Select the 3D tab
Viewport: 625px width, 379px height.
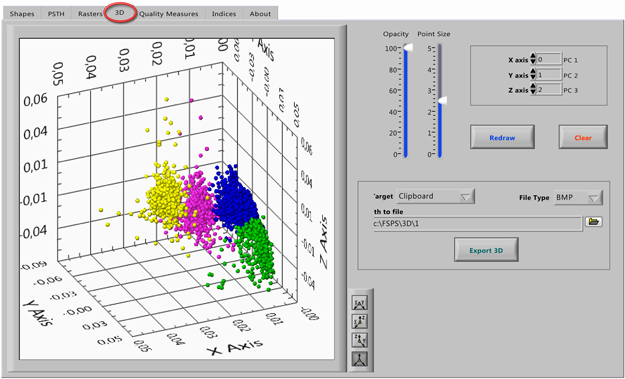point(120,13)
